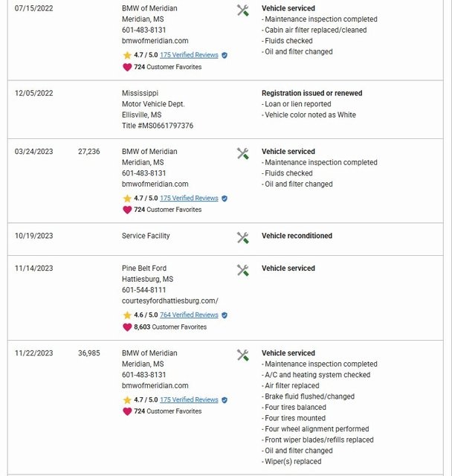Screen dimensions: 452x476
Task: Click the star icon in the 07/15/2022 entry
Action: [x=127, y=55]
